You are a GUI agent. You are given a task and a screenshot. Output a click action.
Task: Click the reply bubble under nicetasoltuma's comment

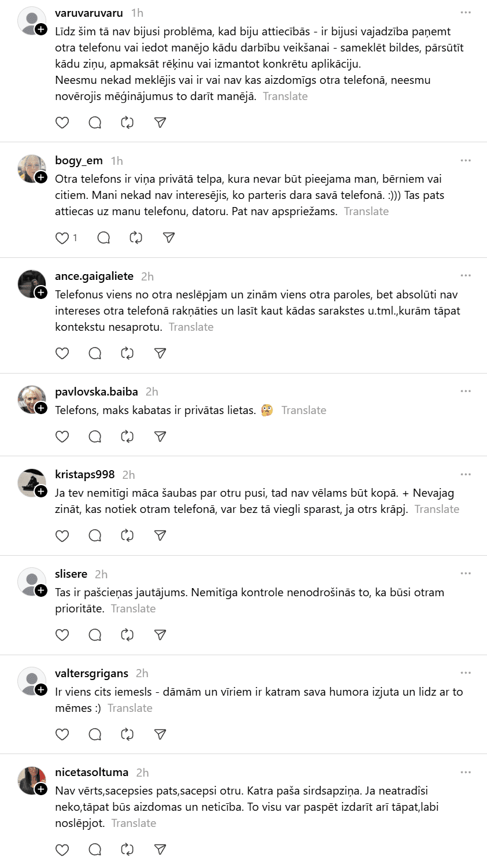pos(95,849)
